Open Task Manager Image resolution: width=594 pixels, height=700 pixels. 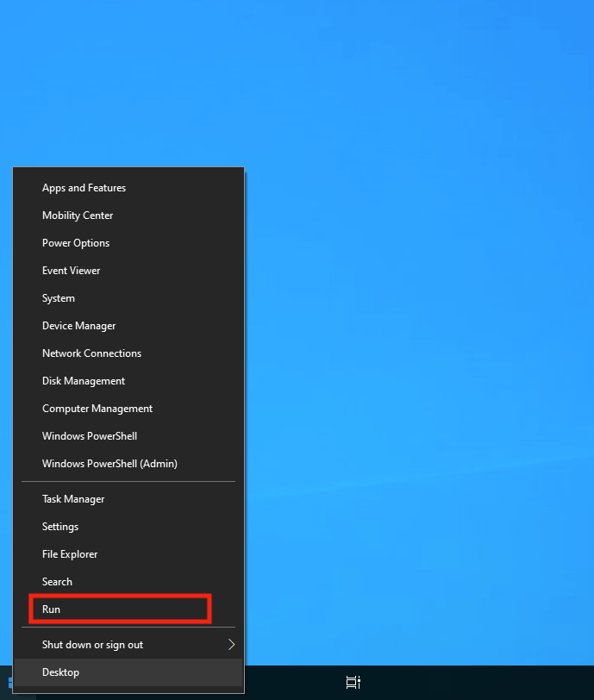[128, 499]
